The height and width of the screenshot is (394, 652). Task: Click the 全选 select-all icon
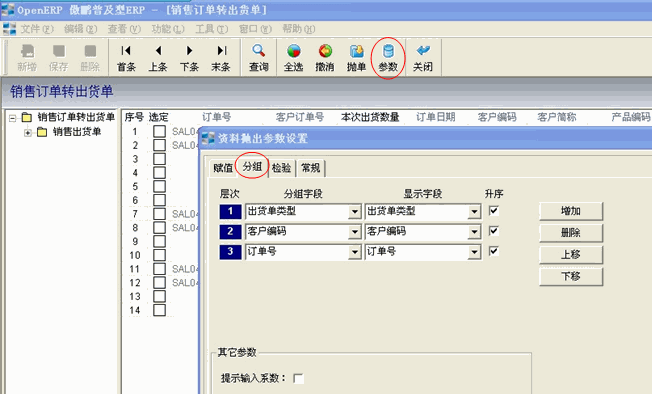pyautogui.click(x=294, y=51)
